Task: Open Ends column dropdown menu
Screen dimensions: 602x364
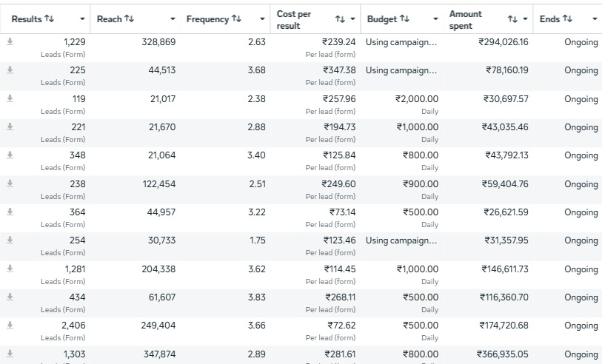Action: pyautogui.click(x=595, y=18)
